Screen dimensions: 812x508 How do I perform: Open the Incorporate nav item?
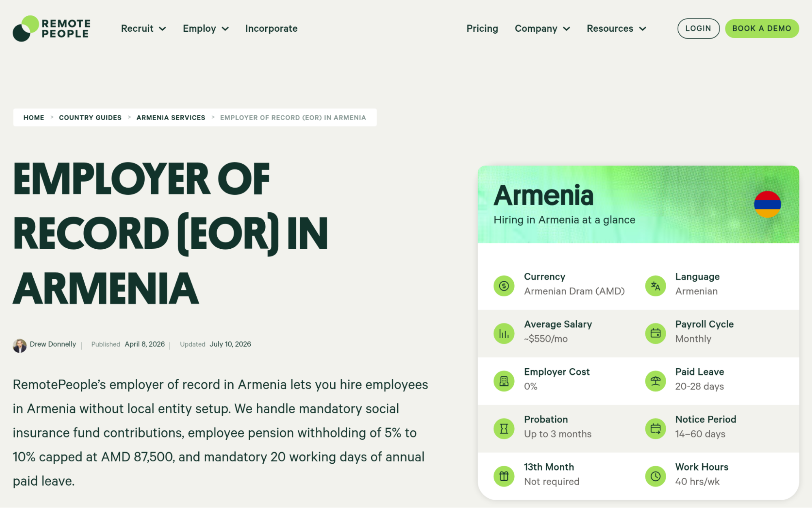[x=271, y=28]
